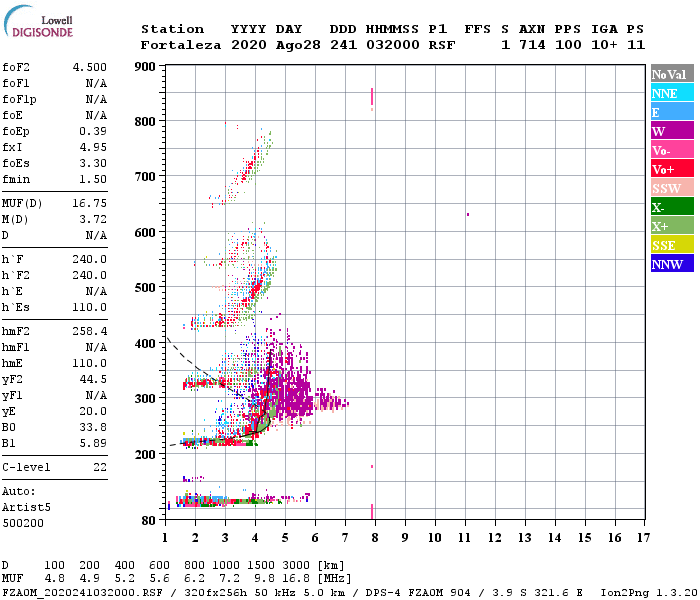Click the 500200 version number
This screenshot has width=700, height=600.
pos(23,523)
